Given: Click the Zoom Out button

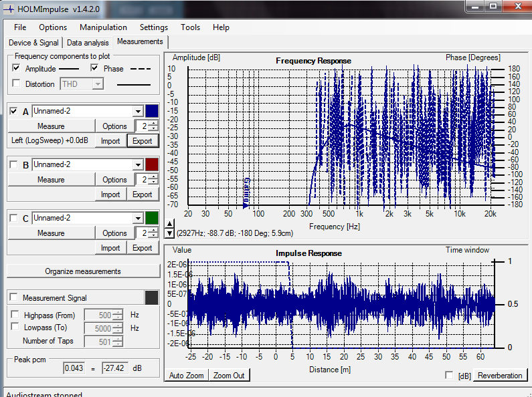Looking at the screenshot, I should (229, 376).
